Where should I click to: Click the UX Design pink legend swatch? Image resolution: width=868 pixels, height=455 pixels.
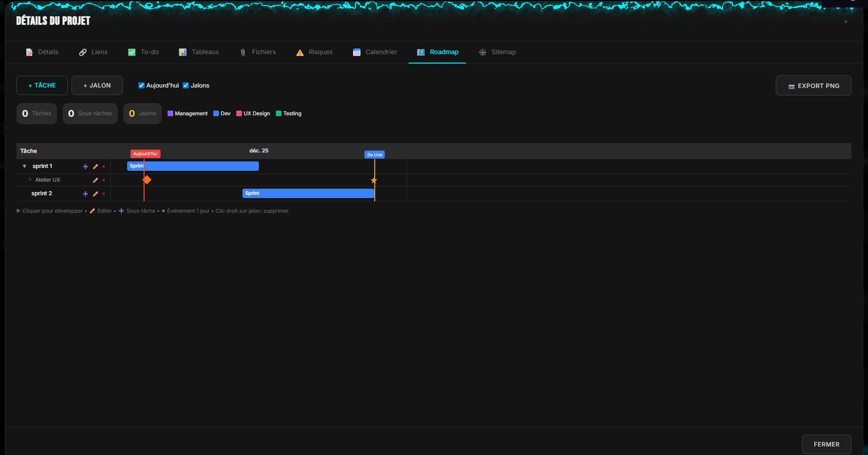click(239, 113)
